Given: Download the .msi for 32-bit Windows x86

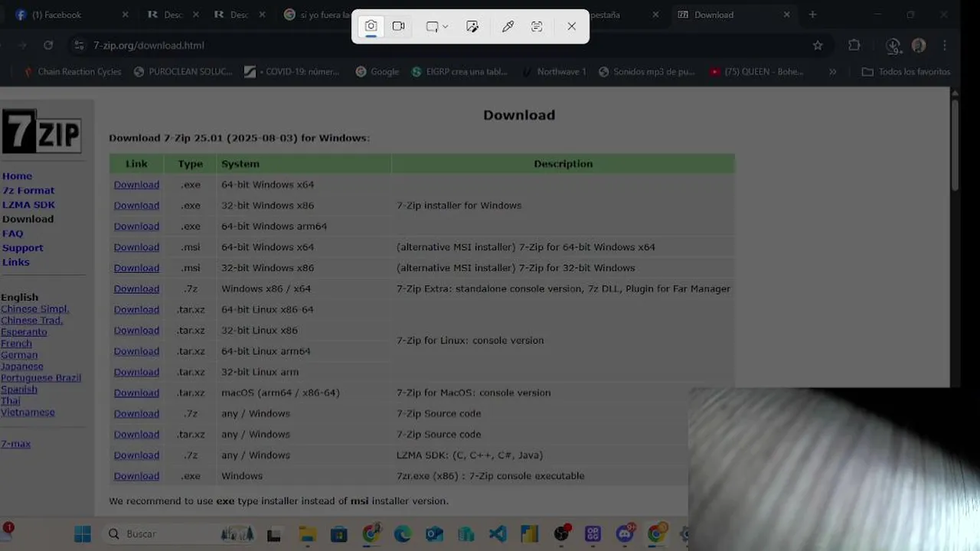Looking at the screenshot, I should [x=136, y=268].
